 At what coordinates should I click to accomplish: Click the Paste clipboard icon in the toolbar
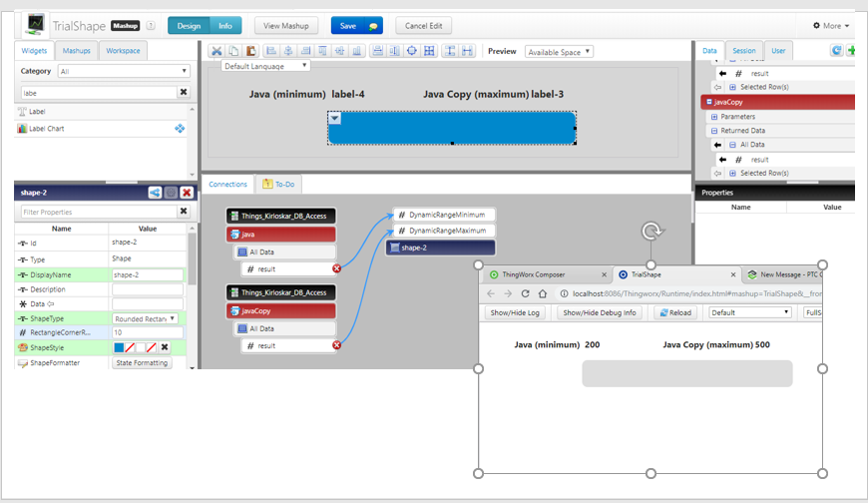[x=250, y=51]
